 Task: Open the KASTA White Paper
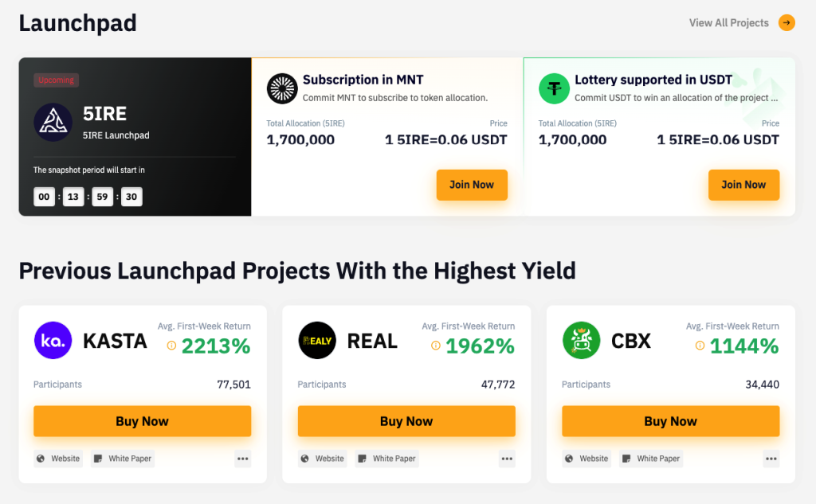[123, 459]
